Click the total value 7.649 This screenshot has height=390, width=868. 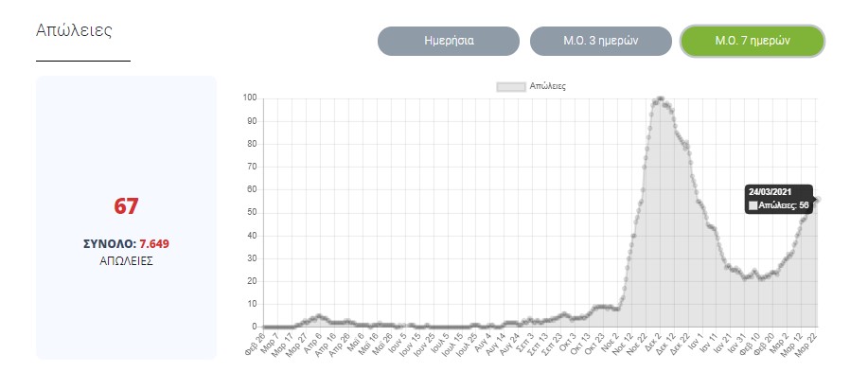pos(151,243)
